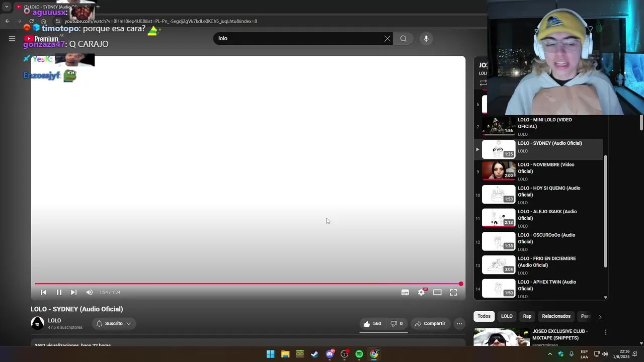
Task: Reload the browser page
Action: 31,21
